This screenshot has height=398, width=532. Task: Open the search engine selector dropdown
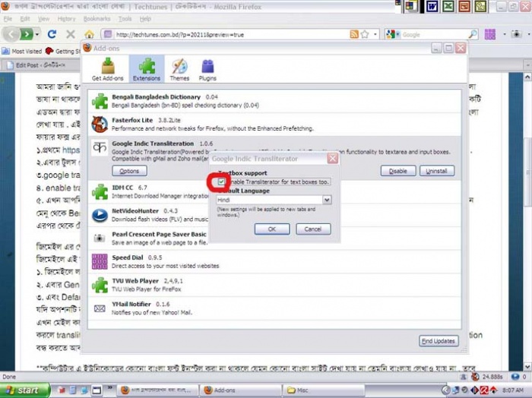[x=391, y=34]
